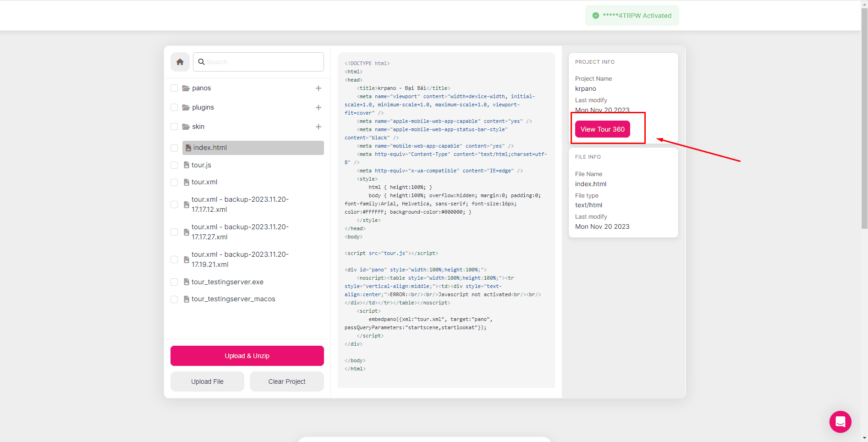Click the krpano project name value

point(586,89)
